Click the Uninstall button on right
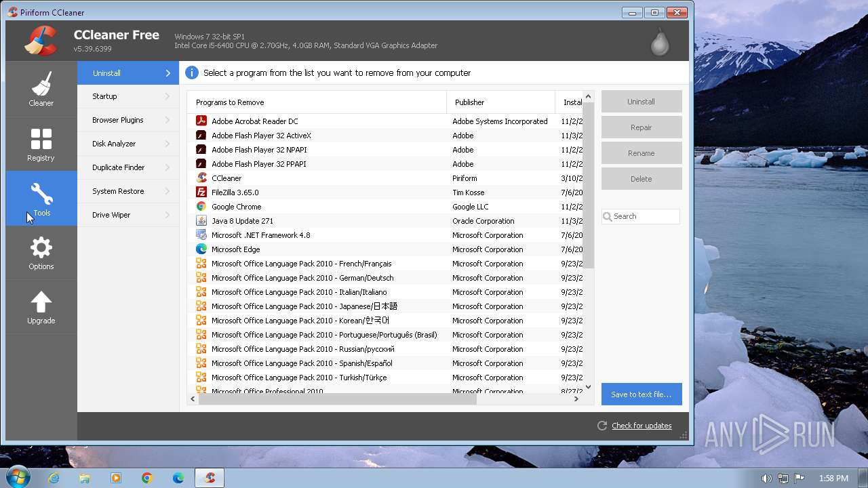Image resolution: width=868 pixels, height=488 pixels. pos(642,102)
